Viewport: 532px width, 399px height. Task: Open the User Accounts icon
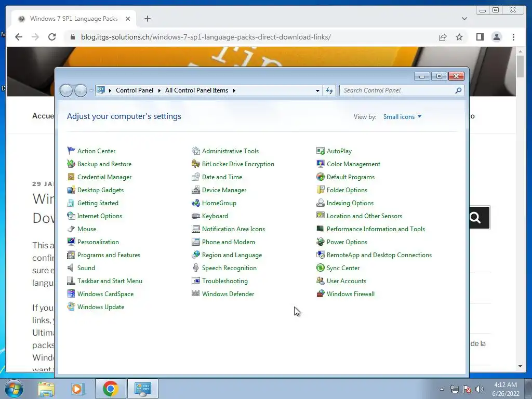tap(320, 281)
